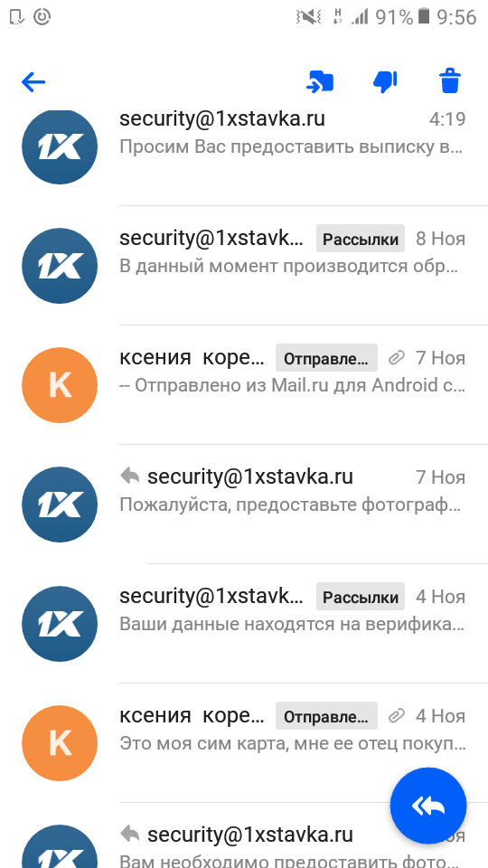
Task: Tap the blue reply-all floating button
Action: tap(428, 806)
